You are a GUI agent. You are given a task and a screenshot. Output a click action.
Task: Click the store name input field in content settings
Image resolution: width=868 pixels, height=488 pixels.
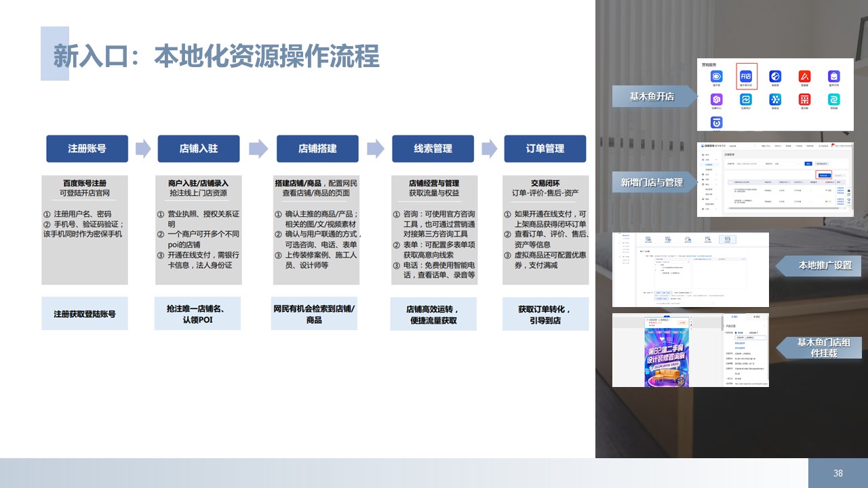pos(751,338)
